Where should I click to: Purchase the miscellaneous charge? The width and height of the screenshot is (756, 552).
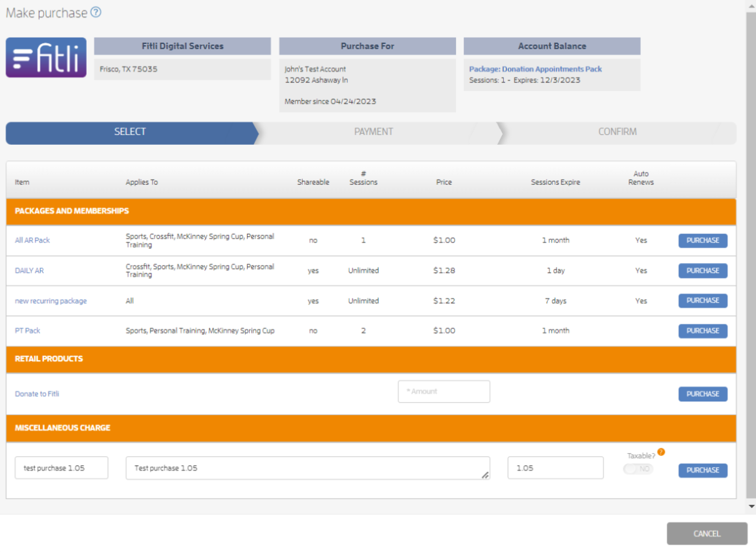pyautogui.click(x=702, y=471)
